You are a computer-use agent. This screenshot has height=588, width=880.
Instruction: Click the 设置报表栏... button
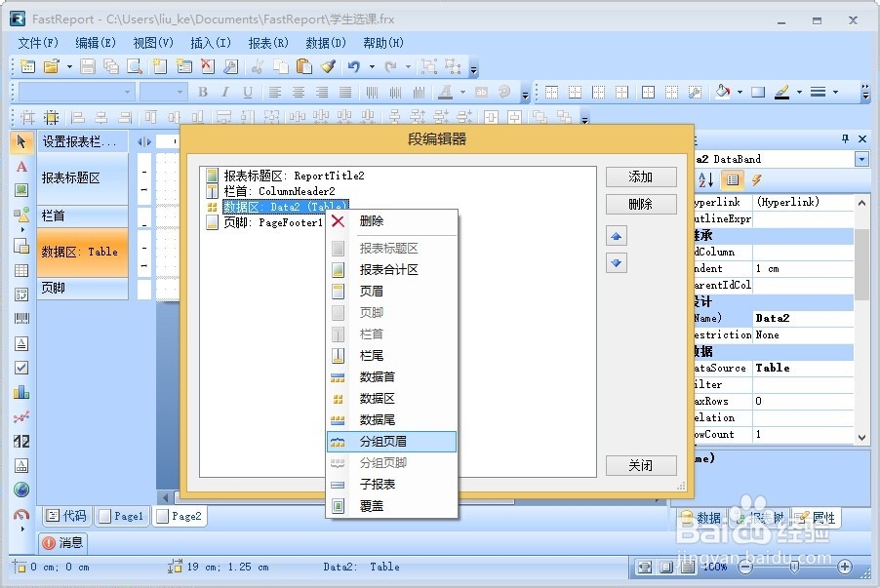coord(82,142)
